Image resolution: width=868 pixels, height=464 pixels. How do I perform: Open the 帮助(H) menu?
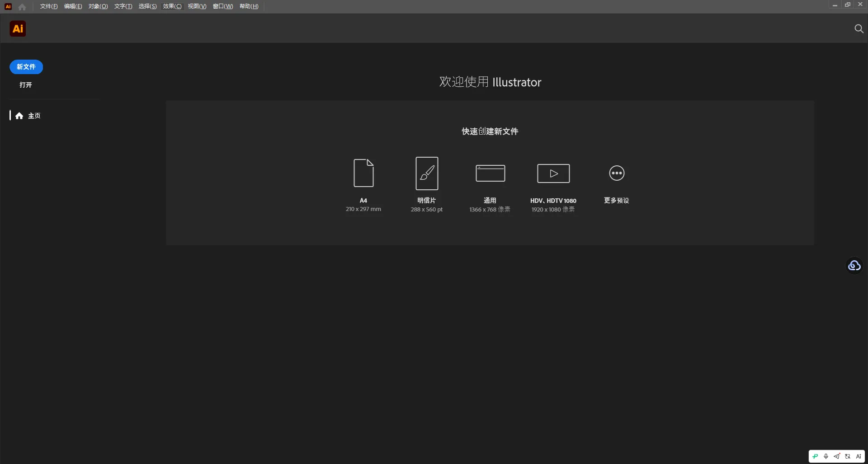coord(249,6)
